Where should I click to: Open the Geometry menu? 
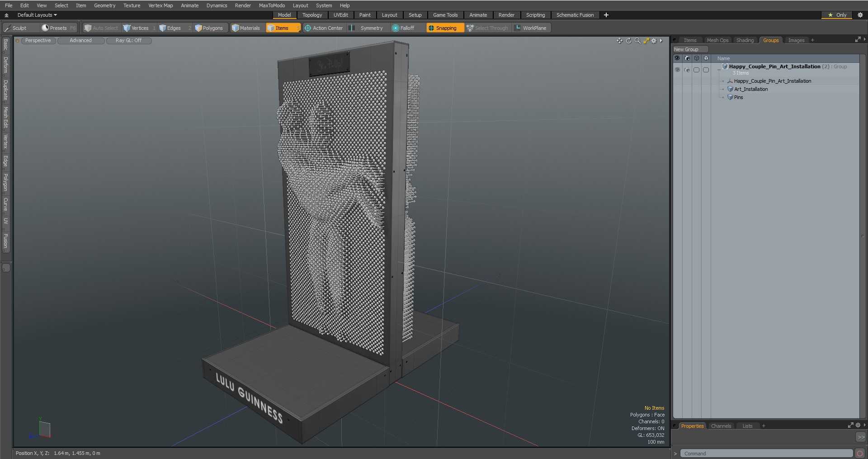(x=104, y=5)
